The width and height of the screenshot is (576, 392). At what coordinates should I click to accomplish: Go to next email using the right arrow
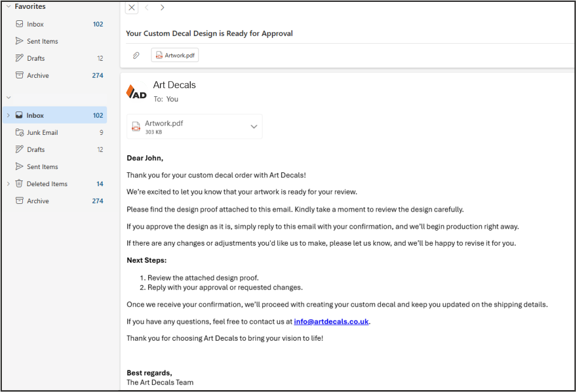pos(162,8)
